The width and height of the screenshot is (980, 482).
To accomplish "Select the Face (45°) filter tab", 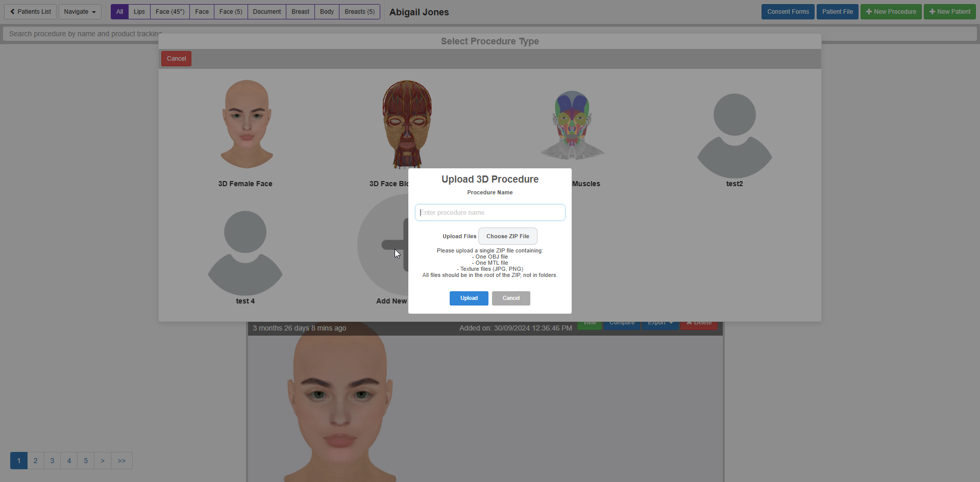I will coord(170,12).
